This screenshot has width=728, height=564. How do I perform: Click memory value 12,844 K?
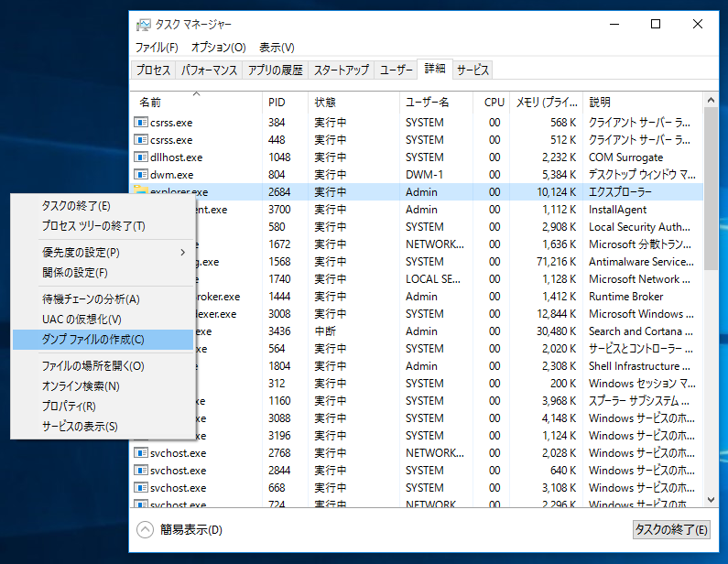[556, 314]
